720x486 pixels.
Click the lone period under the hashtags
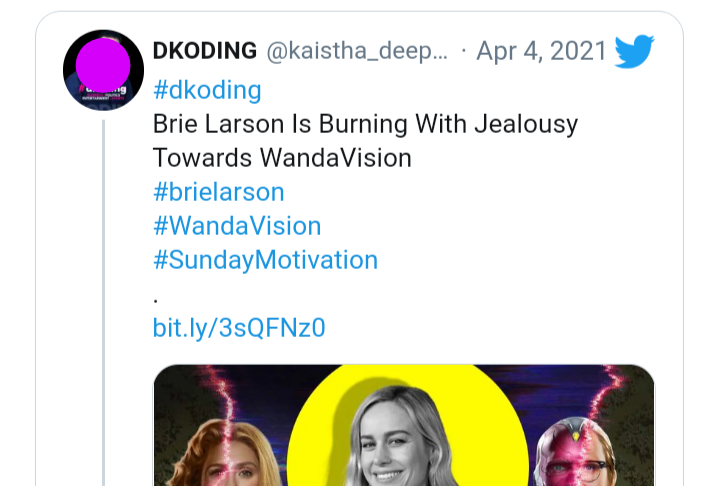tap(157, 296)
